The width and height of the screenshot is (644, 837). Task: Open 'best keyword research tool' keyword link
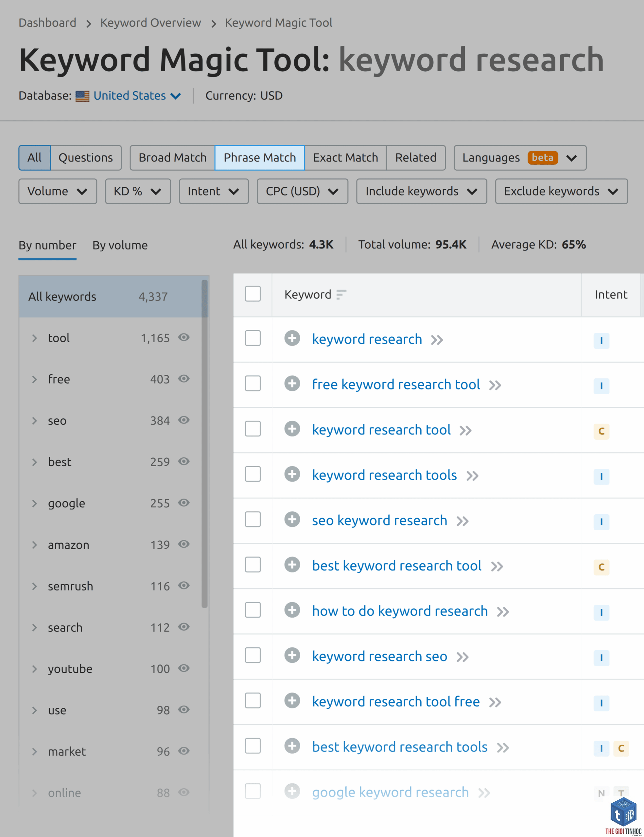pyautogui.click(x=396, y=566)
